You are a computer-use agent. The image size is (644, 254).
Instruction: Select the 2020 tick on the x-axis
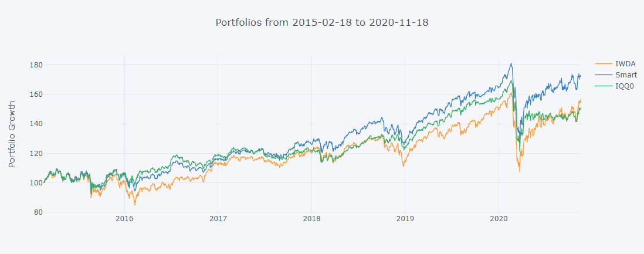coord(499,219)
